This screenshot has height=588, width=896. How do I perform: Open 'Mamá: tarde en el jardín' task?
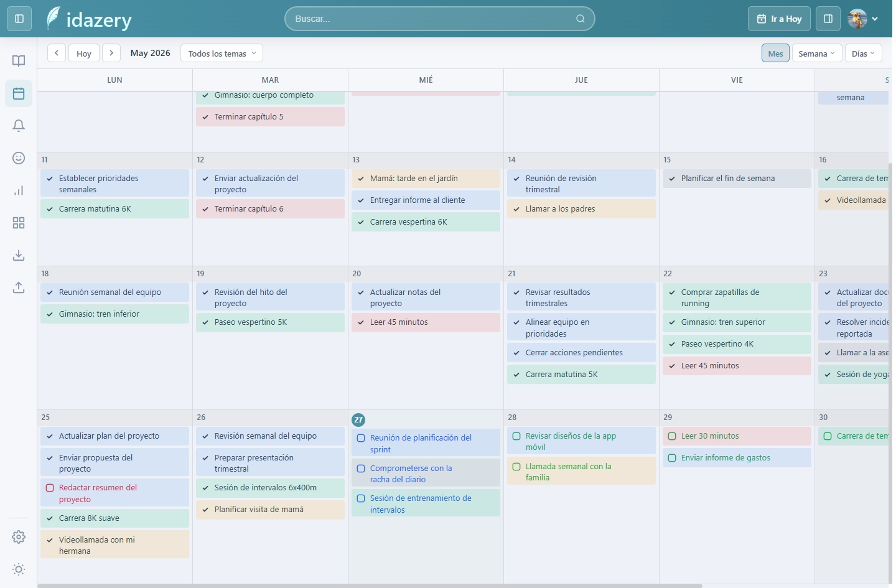click(426, 179)
